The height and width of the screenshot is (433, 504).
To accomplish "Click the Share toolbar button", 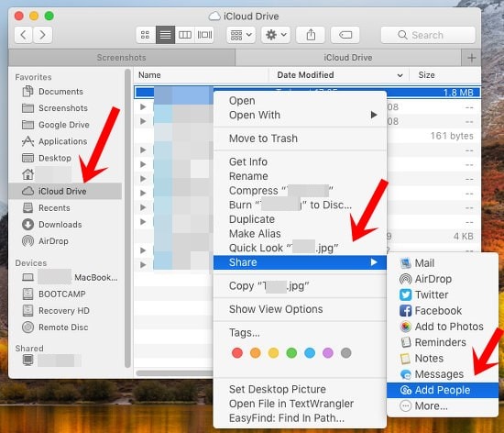I will click(x=311, y=35).
